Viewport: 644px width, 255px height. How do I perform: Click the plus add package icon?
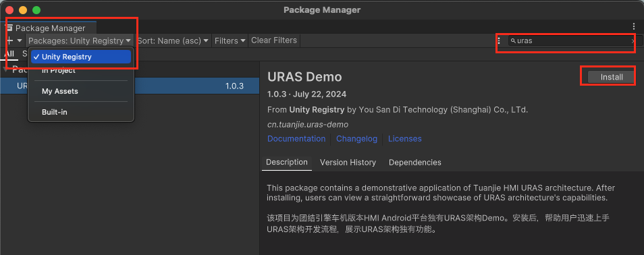(10, 40)
